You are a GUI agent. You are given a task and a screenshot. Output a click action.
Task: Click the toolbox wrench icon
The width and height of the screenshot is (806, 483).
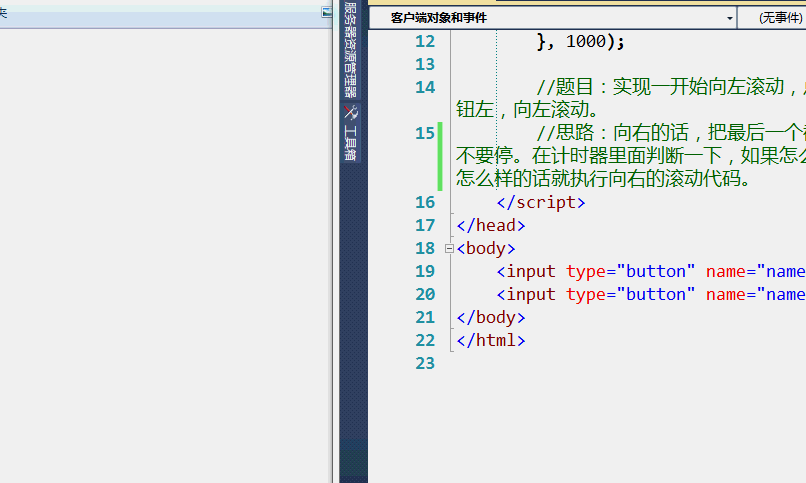click(x=351, y=112)
